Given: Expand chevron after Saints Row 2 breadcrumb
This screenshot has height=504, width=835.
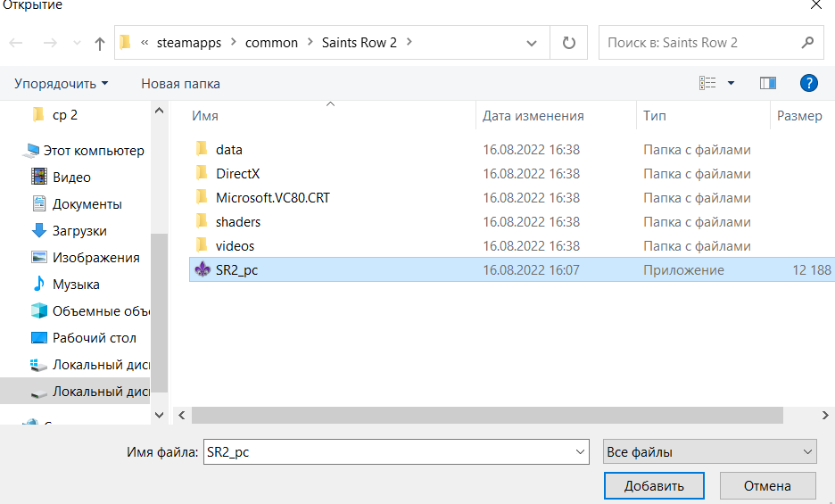Looking at the screenshot, I should click(409, 42).
